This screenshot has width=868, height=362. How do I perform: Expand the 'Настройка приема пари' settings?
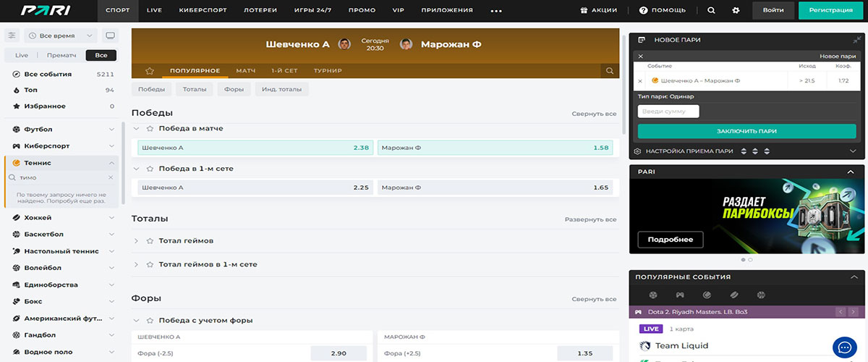853,151
